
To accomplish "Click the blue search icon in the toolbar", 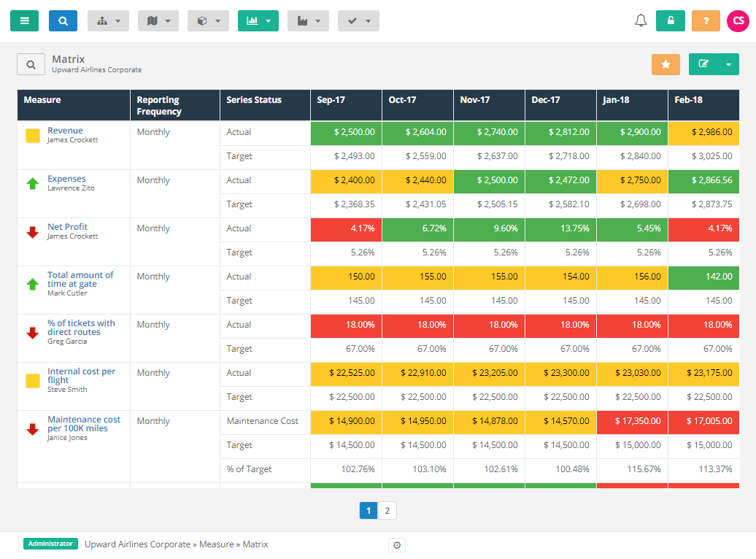I will (x=63, y=20).
